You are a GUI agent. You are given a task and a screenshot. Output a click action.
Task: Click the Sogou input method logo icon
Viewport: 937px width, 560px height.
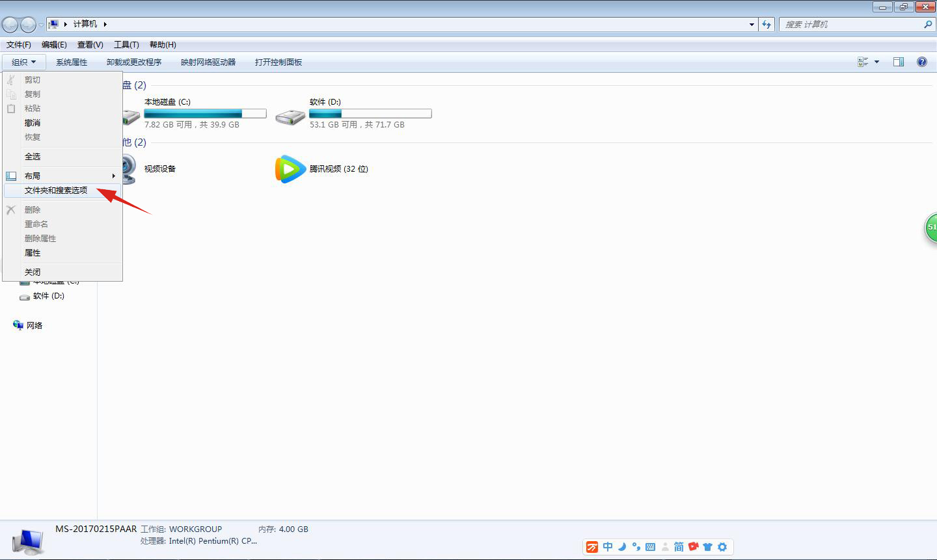[x=592, y=547]
